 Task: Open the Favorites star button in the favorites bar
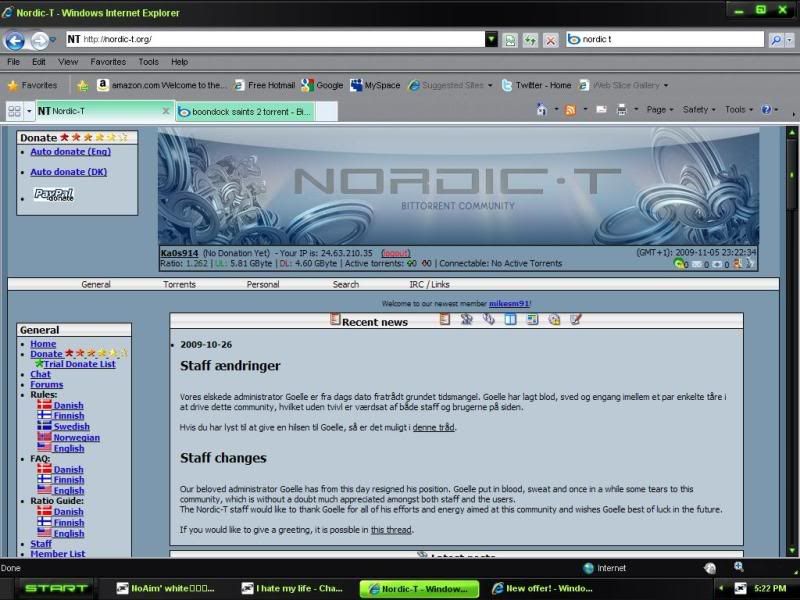click(32, 85)
